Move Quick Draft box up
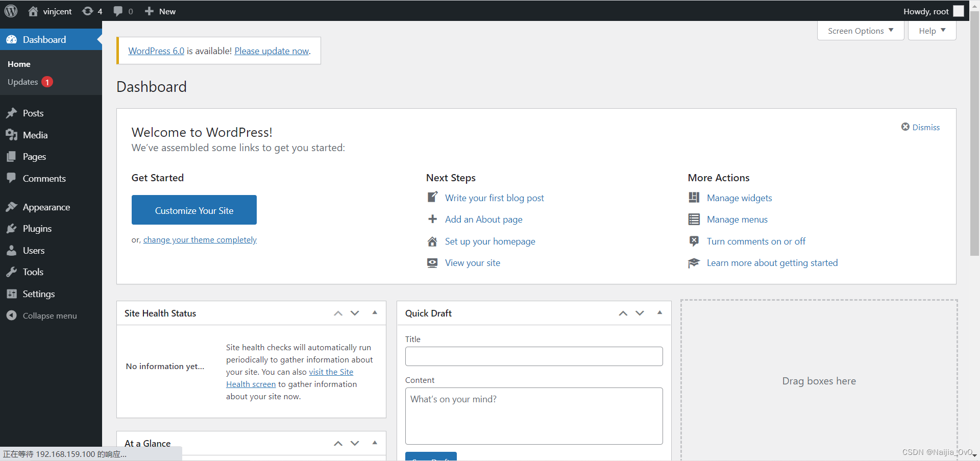The width and height of the screenshot is (980, 461). 623,313
